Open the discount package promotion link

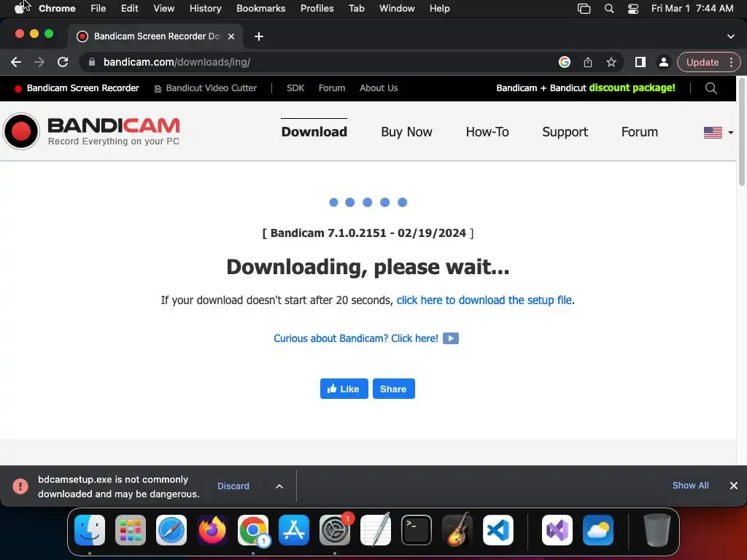(x=586, y=88)
